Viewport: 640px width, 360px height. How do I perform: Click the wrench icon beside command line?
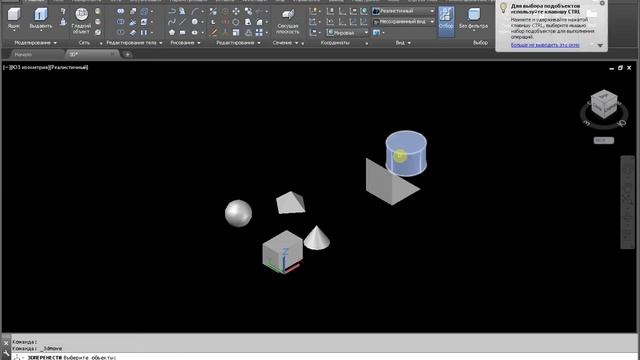[x=6, y=354]
